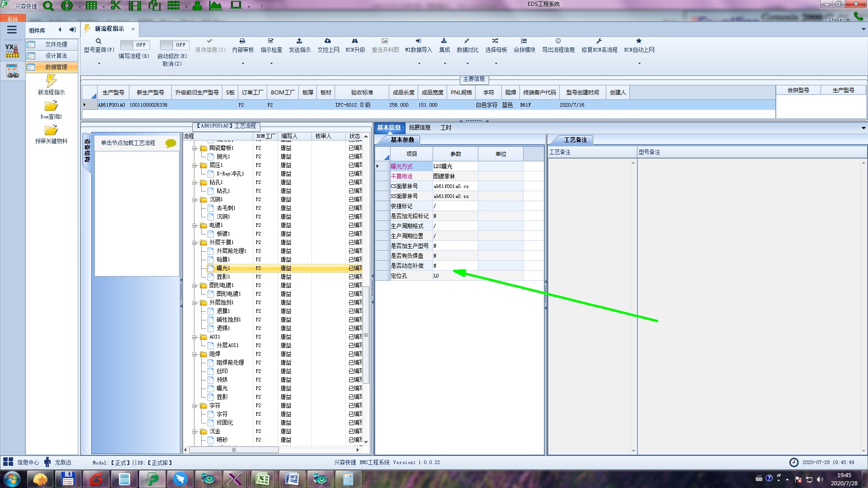Collapse the 外层干膜1 tree node
Viewport: 868px width, 488px height.
coord(194,243)
